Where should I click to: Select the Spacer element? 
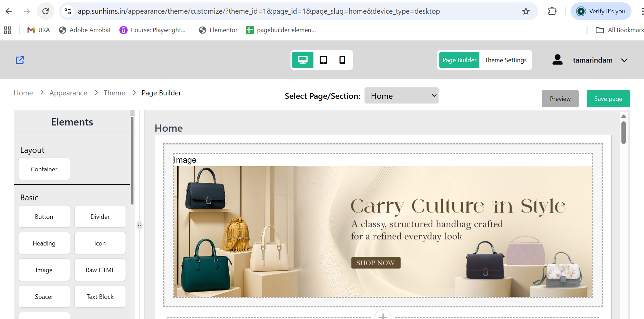pyautogui.click(x=44, y=296)
